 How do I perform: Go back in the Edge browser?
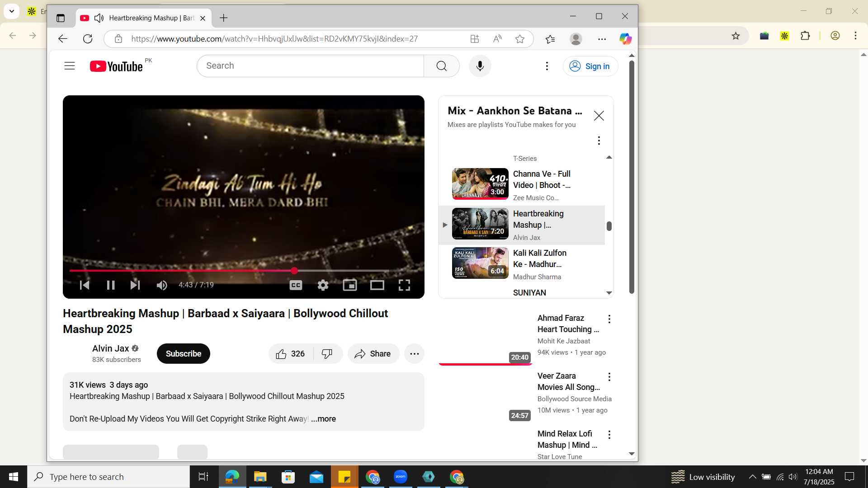tap(63, 39)
